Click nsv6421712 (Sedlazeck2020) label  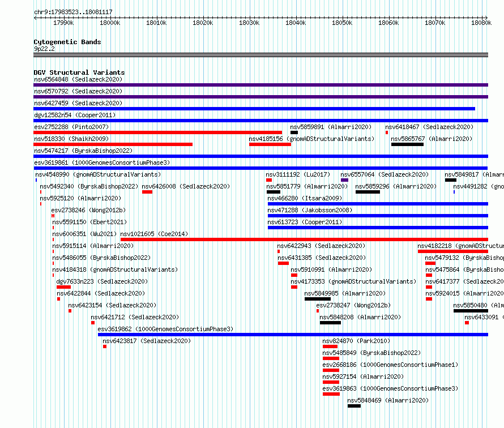[135, 317]
